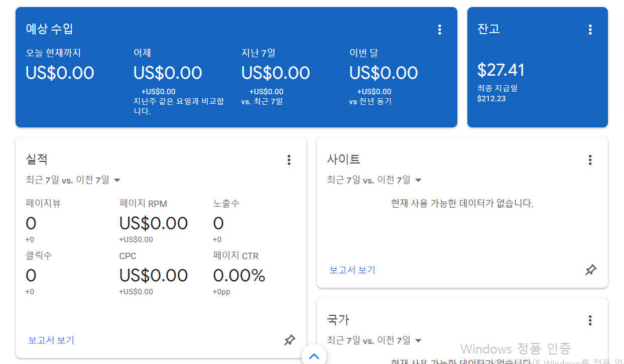
Task: Click the 지난 7일 earnings figure
Action: pyautogui.click(x=276, y=72)
